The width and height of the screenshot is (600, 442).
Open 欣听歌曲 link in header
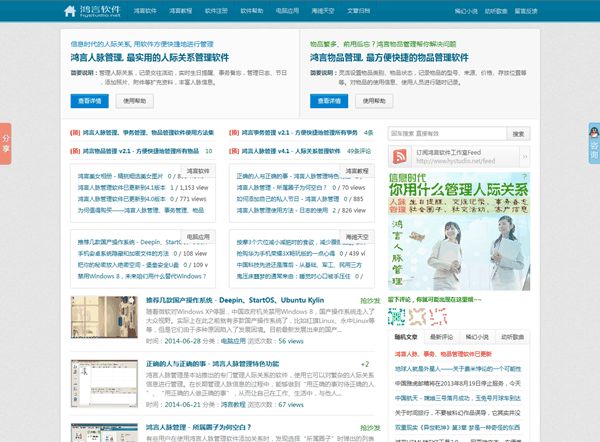click(496, 11)
